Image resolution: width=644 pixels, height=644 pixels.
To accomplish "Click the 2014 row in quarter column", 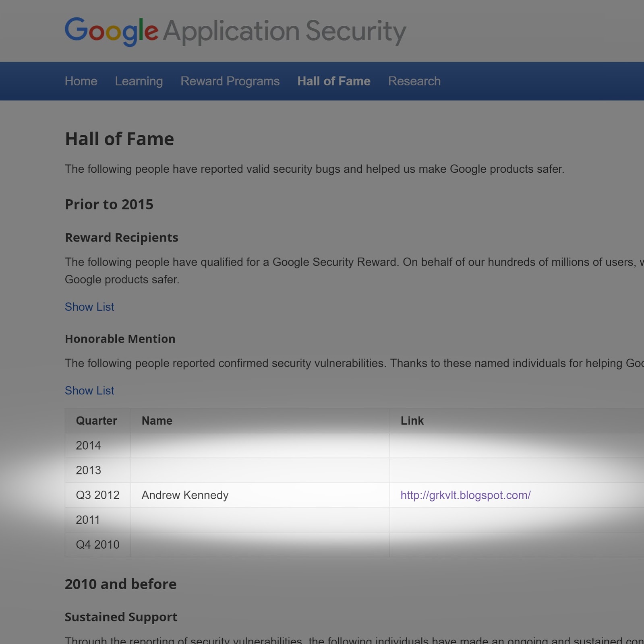I will click(x=98, y=446).
